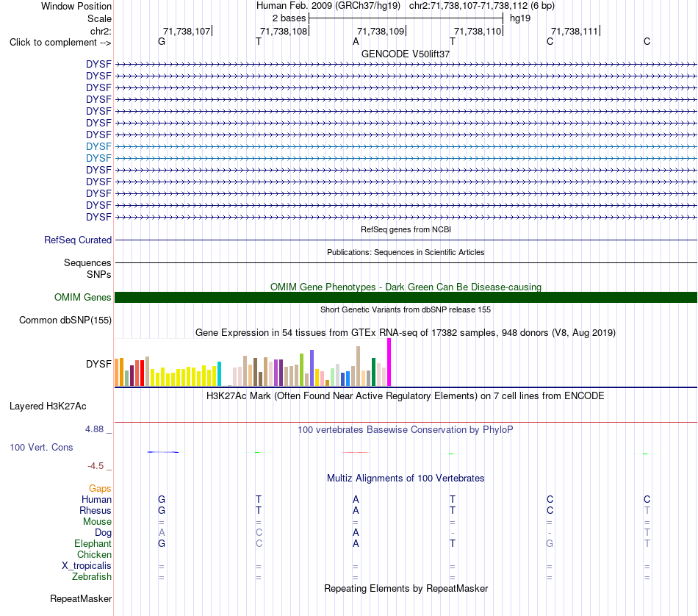698x616 pixels.
Task: Click 'Short Genetic Variants from dbSNP release 155'
Action: 406,309
